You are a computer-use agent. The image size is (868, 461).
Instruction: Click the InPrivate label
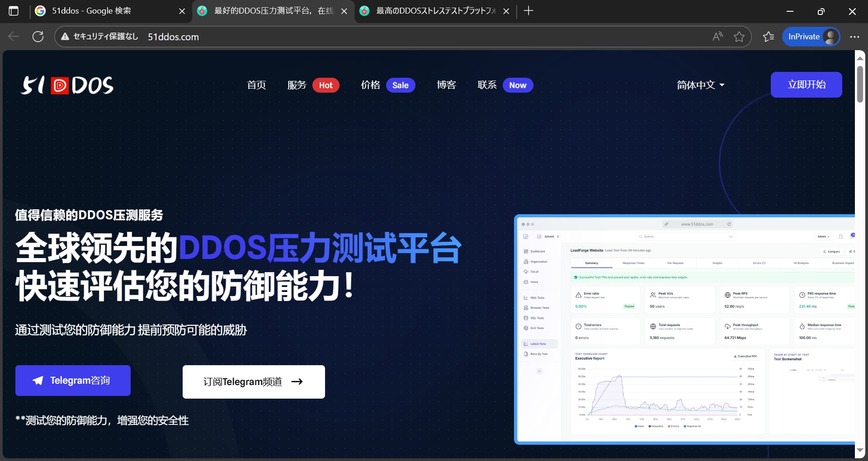point(804,37)
